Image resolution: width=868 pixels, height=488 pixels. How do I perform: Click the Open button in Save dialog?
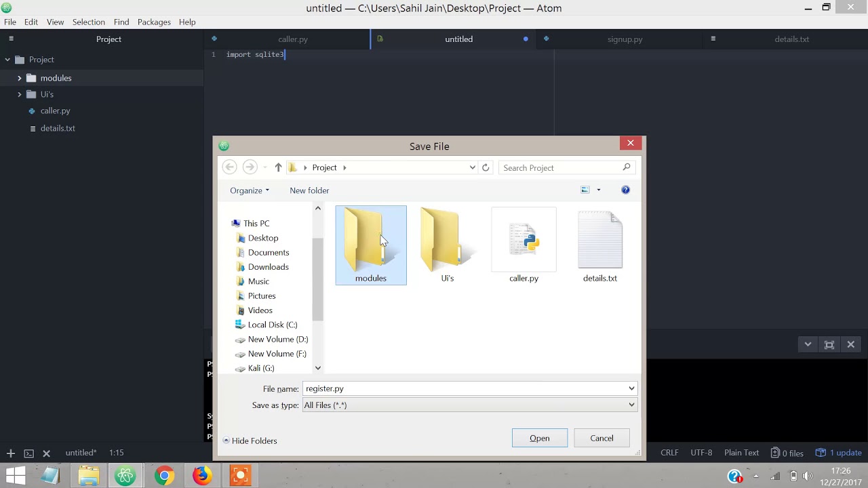540,438
